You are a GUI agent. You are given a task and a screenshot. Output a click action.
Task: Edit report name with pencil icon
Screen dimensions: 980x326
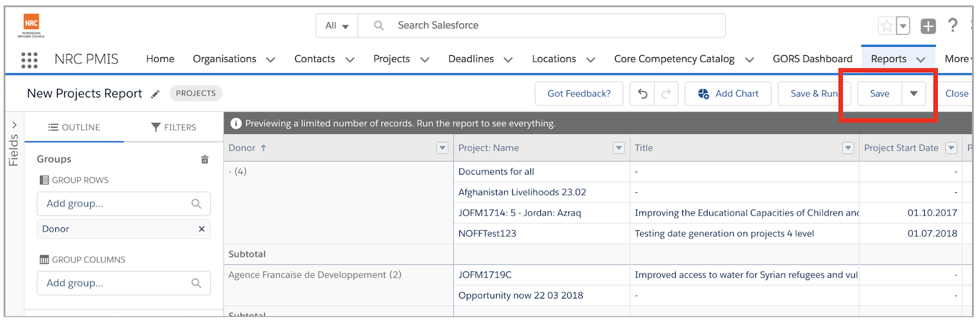pyautogui.click(x=156, y=94)
